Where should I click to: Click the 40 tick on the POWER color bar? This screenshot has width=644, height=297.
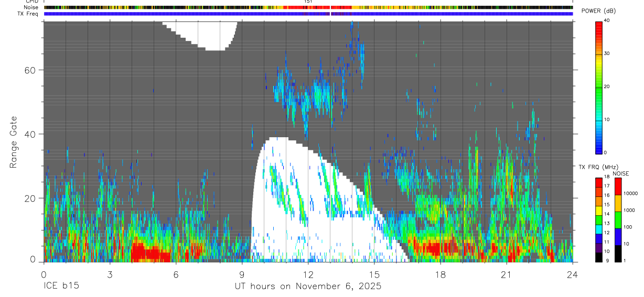coord(608,20)
